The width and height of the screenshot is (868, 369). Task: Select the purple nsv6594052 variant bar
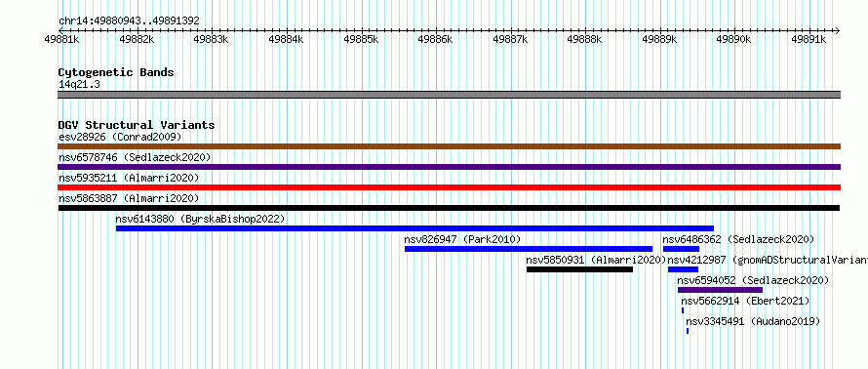coord(720,290)
